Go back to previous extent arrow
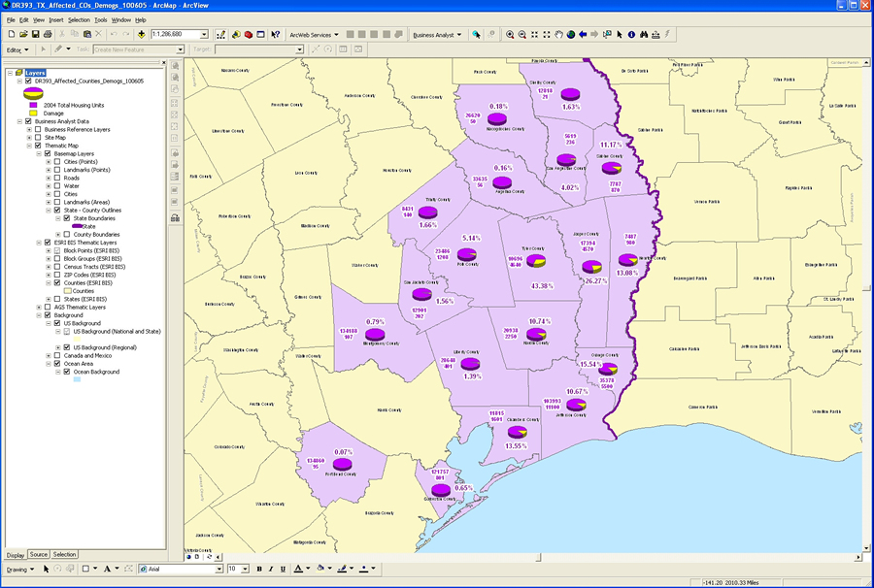 coord(583,35)
